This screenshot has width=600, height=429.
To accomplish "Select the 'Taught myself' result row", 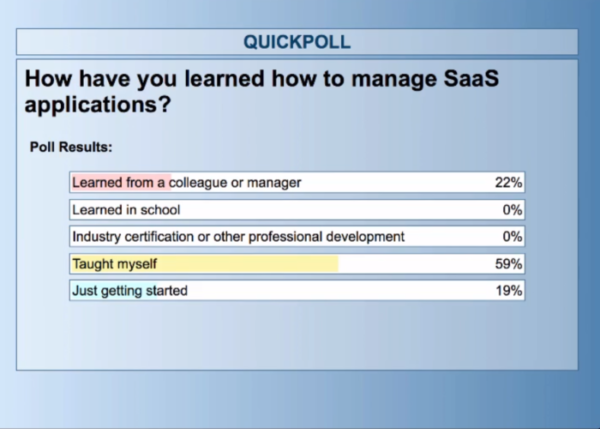I will 297,264.
